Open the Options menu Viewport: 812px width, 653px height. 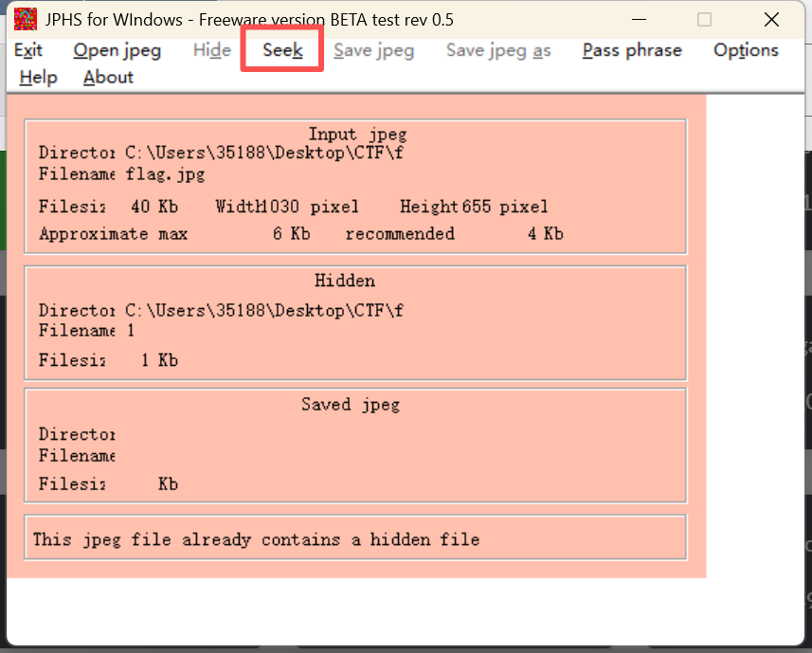[x=746, y=50]
